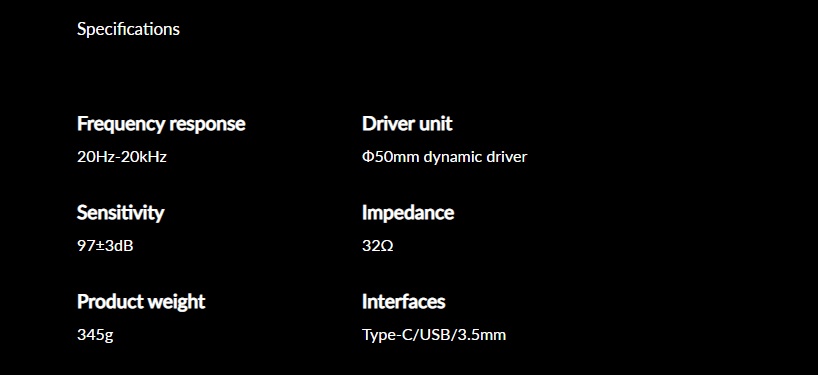The height and width of the screenshot is (375, 818).
Task: Select the Driver unit heading
Action: [x=407, y=124]
